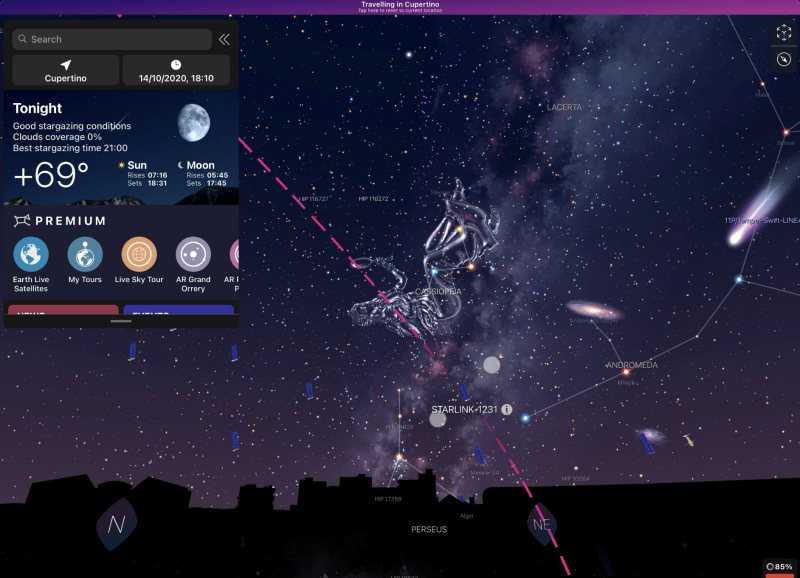
Task: Click the Search field
Action: click(x=112, y=39)
